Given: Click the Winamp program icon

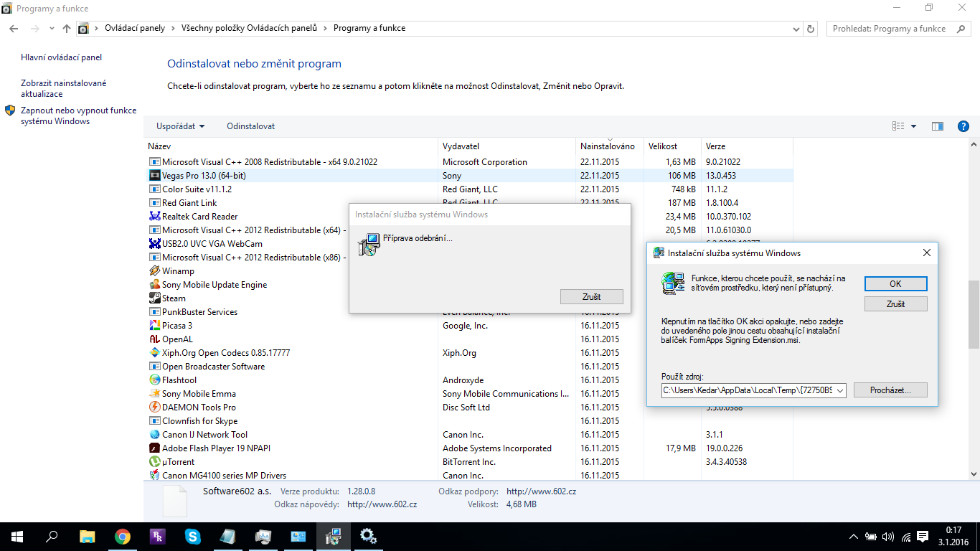Looking at the screenshot, I should click(x=154, y=271).
